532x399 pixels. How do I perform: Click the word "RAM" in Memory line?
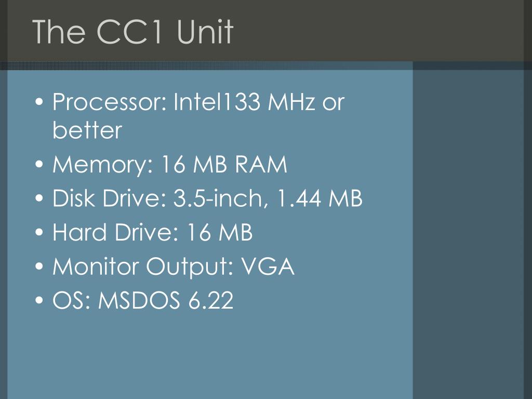coord(261,165)
